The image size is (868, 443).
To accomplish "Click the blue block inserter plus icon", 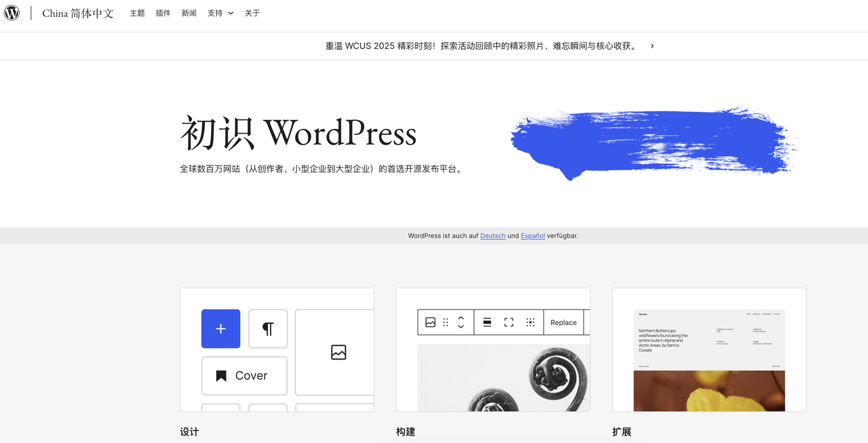I will click(x=220, y=328).
